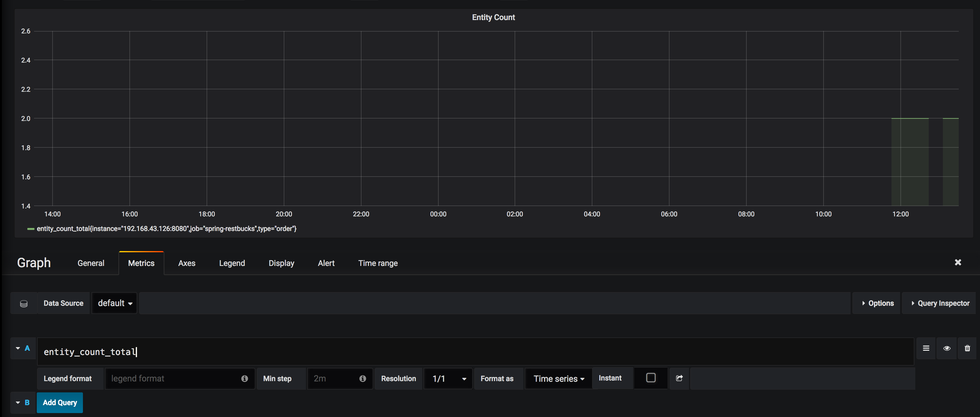Click the legend format info icon
Image resolution: width=980 pixels, height=417 pixels.
point(244,379)
